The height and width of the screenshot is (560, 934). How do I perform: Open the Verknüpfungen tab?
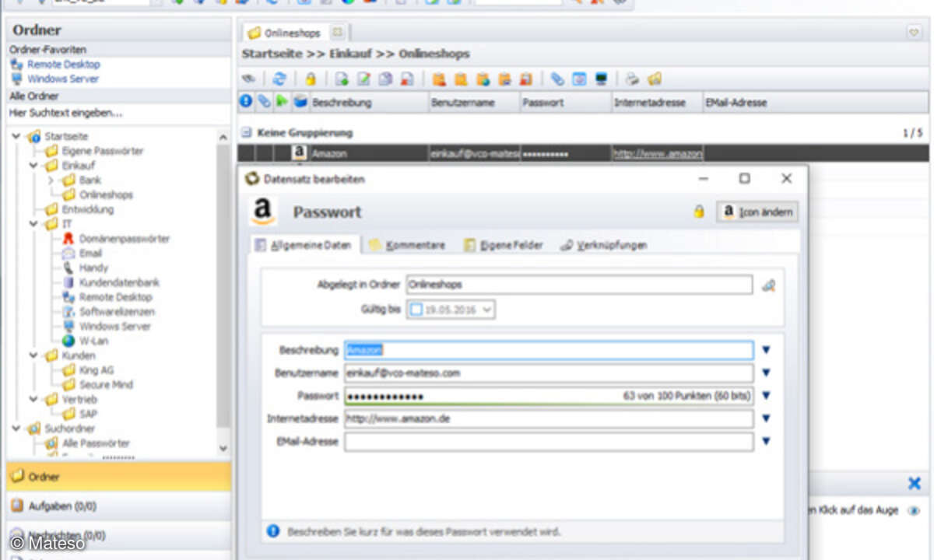point(604,245)
